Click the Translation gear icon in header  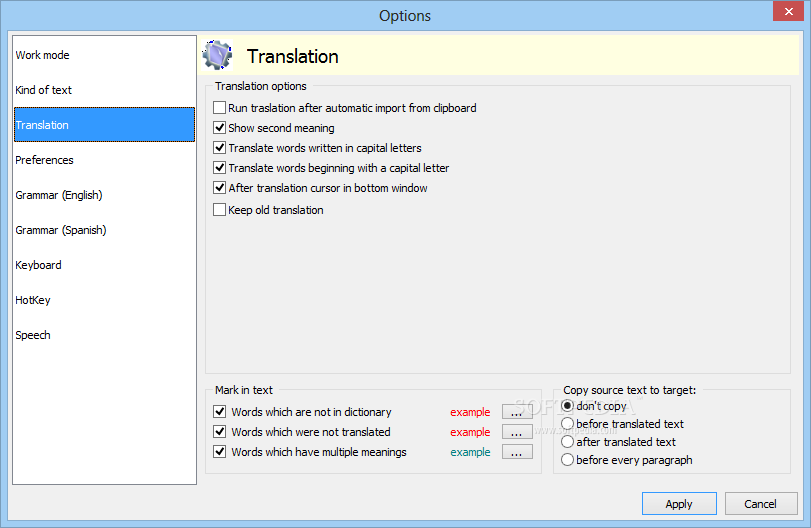pos(217,55)
